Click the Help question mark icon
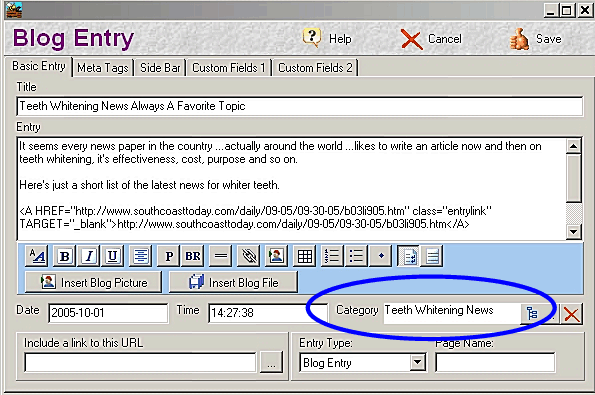The width and height of the screenshot is (595, 395). point(312,38)
